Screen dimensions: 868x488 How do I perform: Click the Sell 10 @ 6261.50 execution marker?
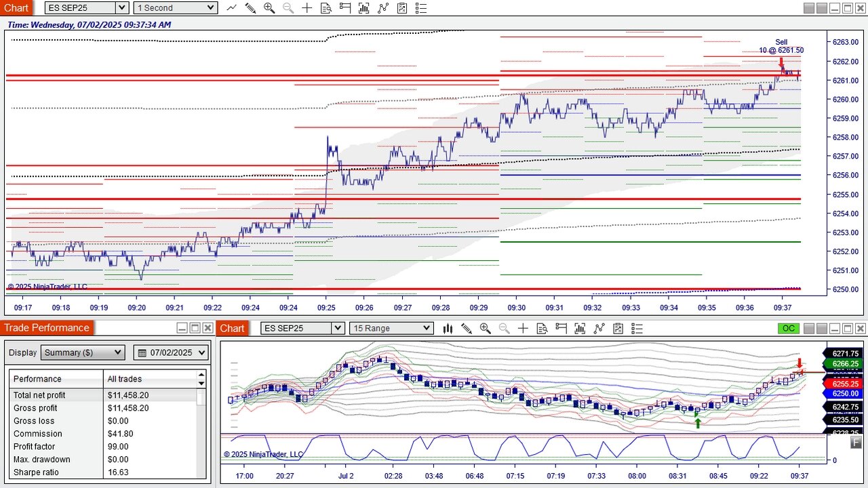click(x=781, y=62)
